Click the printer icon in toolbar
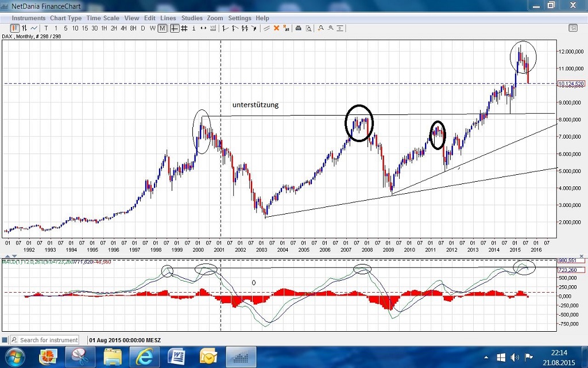Screen dimensions: 588x368 (x=298, y=28)
